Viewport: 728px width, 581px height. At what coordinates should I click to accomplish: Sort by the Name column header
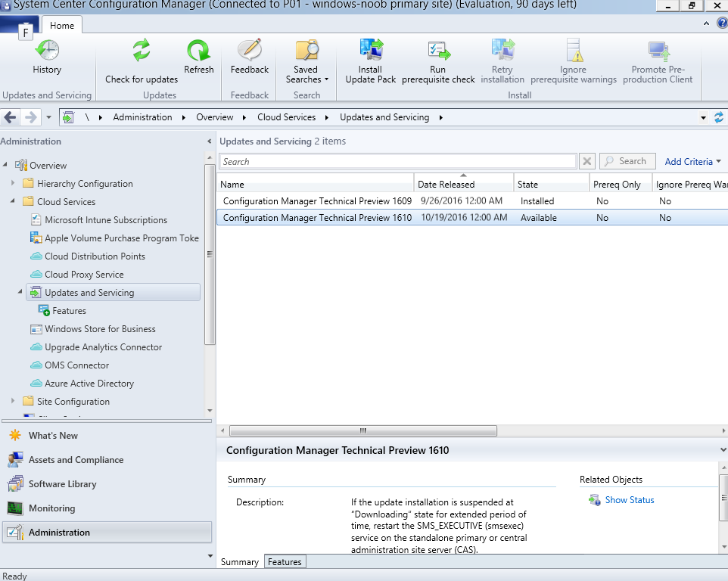coord(316,184)
